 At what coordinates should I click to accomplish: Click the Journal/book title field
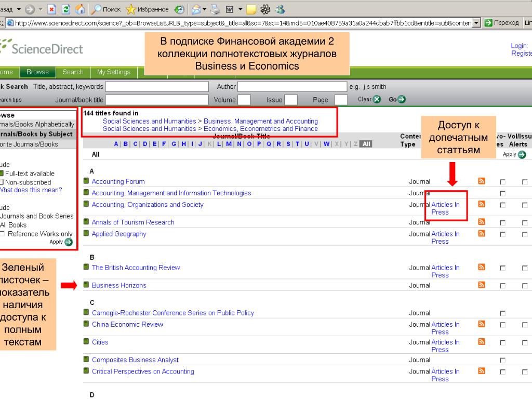[x=157, y=100]
